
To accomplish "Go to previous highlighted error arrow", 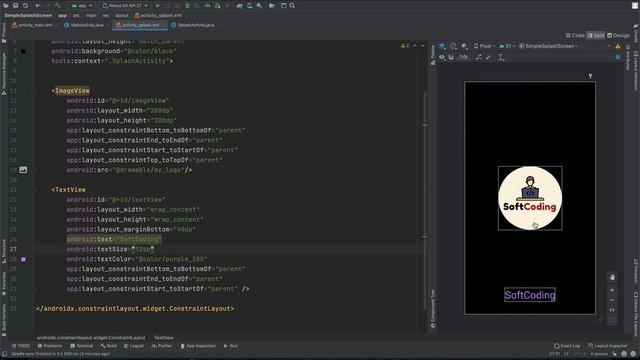I will click(x=415, y=46).
